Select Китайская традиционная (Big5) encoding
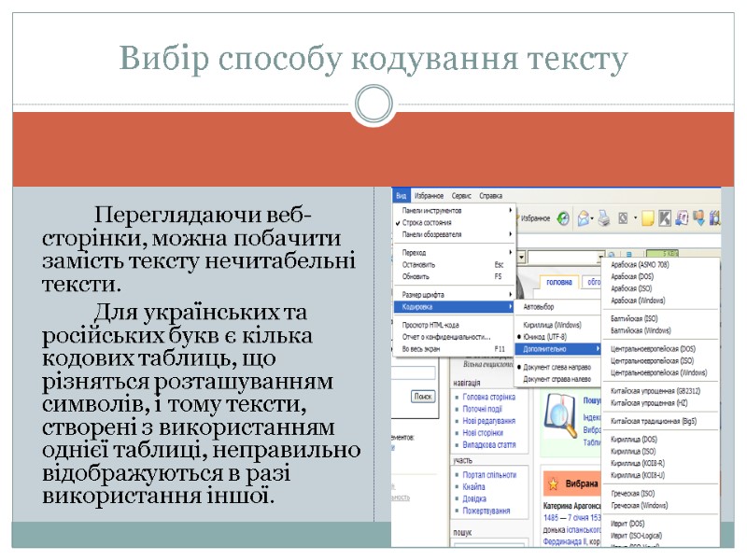The height and width of the screenshot is (560, 747). click(660, 421)
